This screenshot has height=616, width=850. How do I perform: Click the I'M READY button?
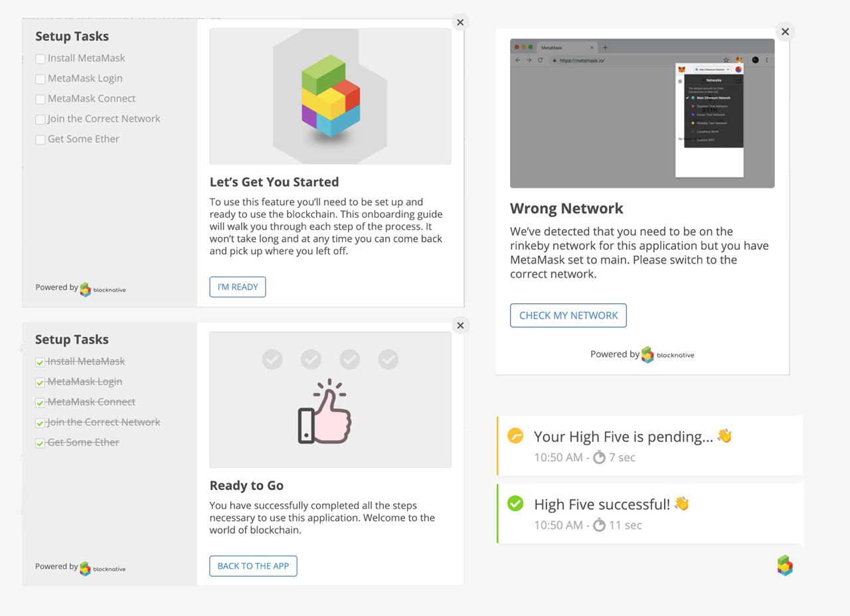(238, 287)
